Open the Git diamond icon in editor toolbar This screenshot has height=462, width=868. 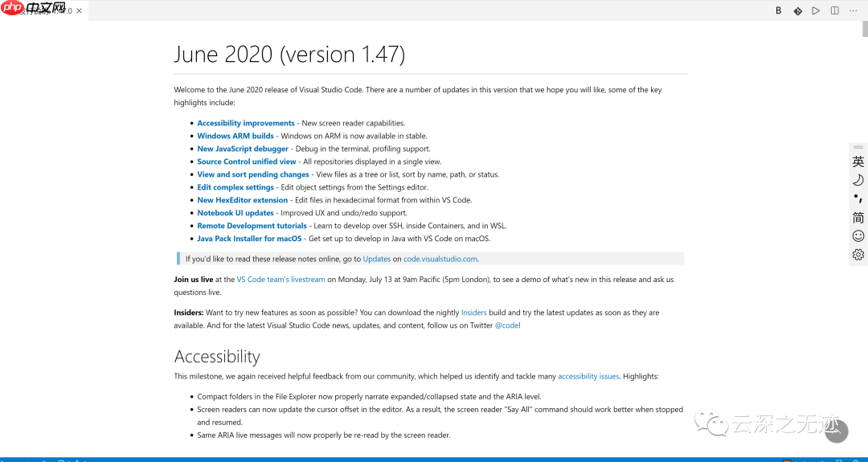coord(797,10)
